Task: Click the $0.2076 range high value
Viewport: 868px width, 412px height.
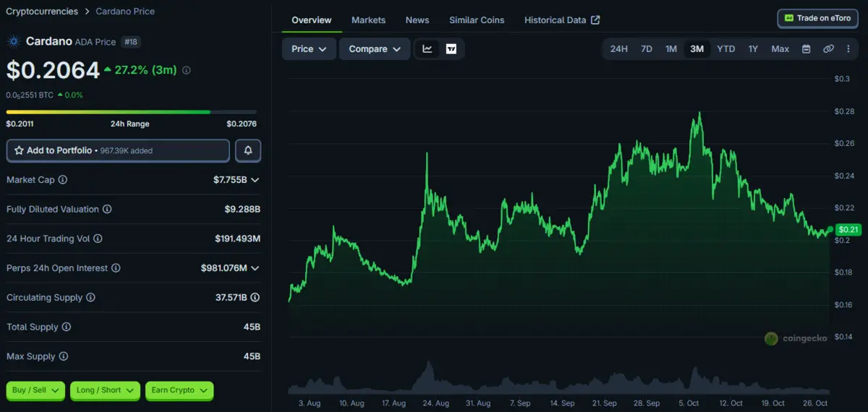Action: (242, 124)
